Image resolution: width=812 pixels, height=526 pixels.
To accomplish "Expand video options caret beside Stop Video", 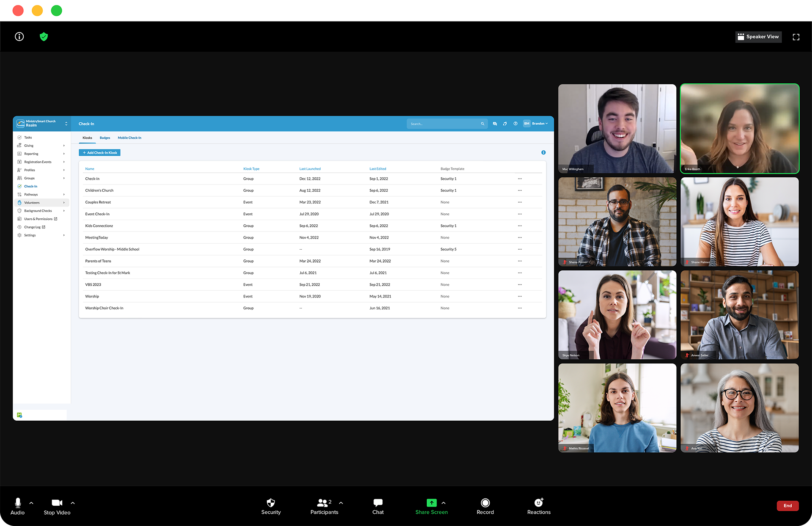I will tap(73, 503).
